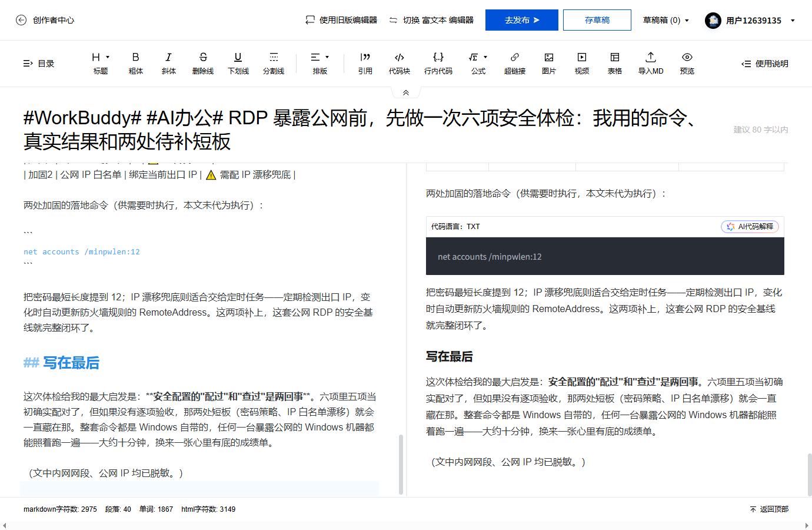Click the "html字符数: 3149" status text
Viewport: 812px width, 530px height.
[x=208, y=509]
